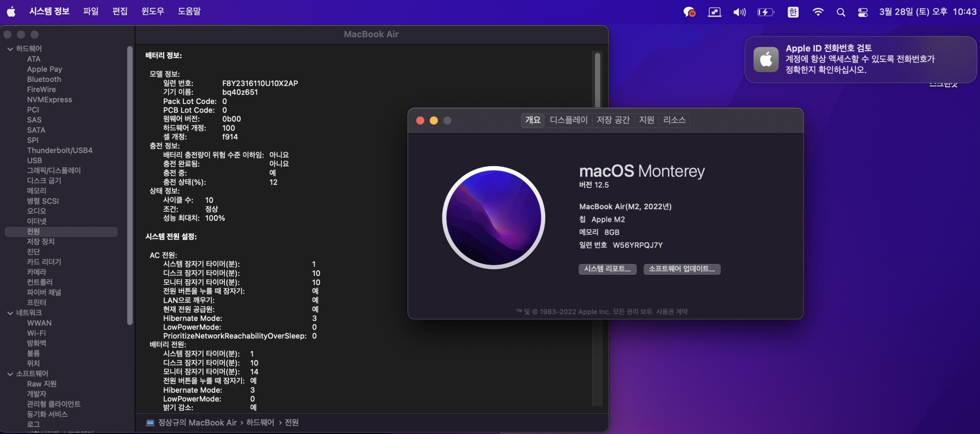Click the computer icon in the path bar
The height and width of the screenshot is (434, 980).
(x=150, y=423)
